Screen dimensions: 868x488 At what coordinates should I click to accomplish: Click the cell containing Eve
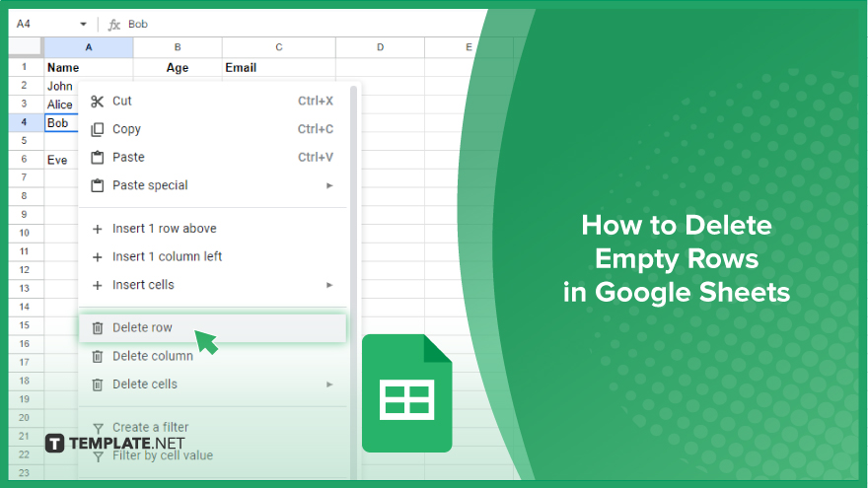(61, 160)
